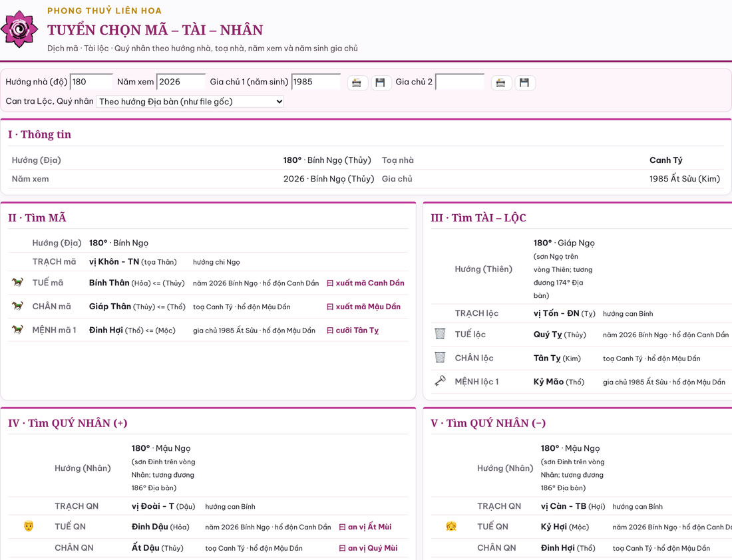Viewport: 732px width, 560px height.
Task: Click 'vị Càn - TB' in the TRẠCH QN row
Action: coord(564,506)
